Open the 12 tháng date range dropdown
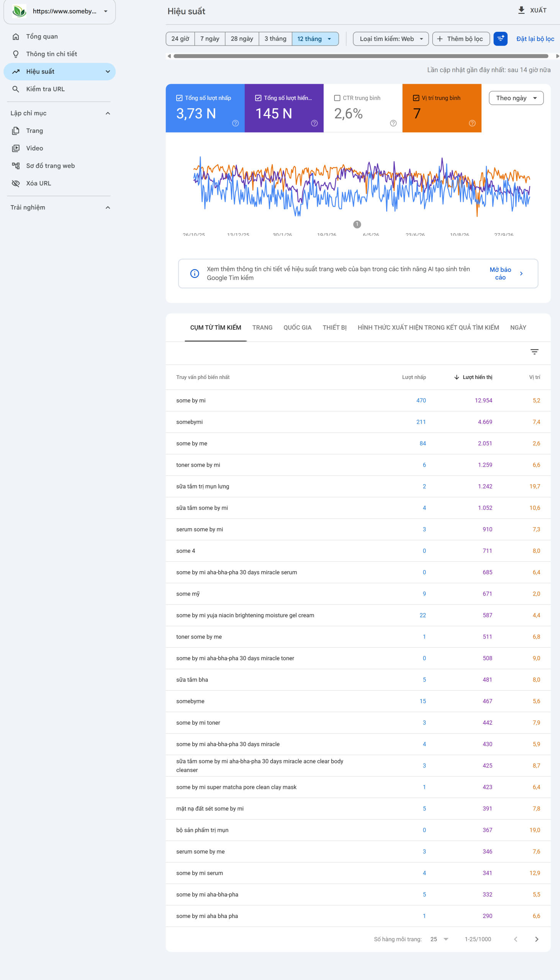This screenshot has height=980, width=560. click(x=315, y=39)
